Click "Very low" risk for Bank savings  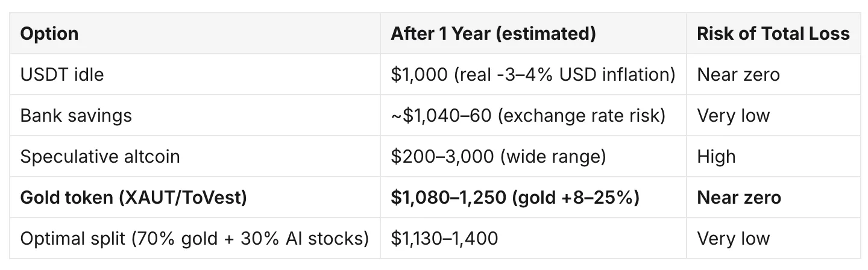pos(734,115)
